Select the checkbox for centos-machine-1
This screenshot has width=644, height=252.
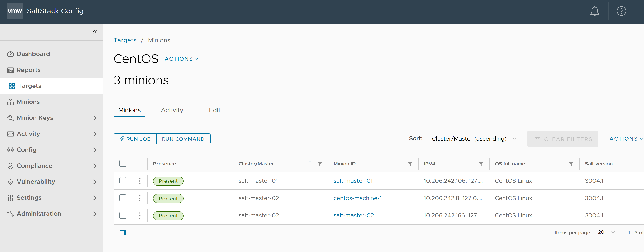[123, 198]
